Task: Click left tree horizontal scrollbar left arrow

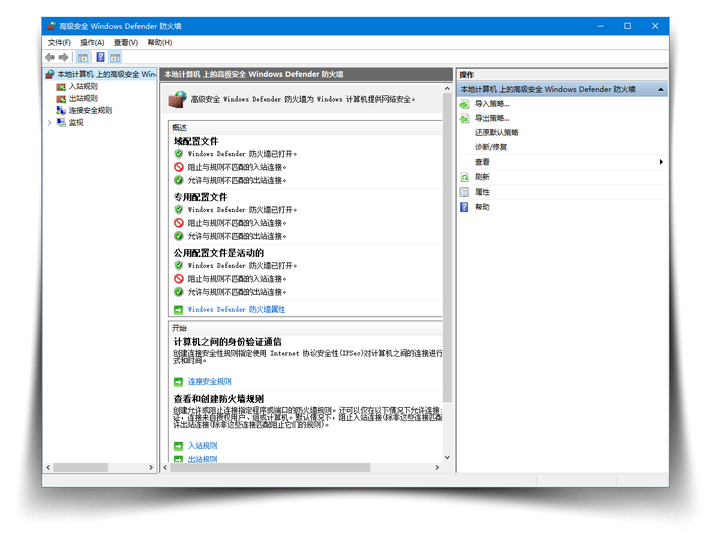Action: (x=48, y=467)
